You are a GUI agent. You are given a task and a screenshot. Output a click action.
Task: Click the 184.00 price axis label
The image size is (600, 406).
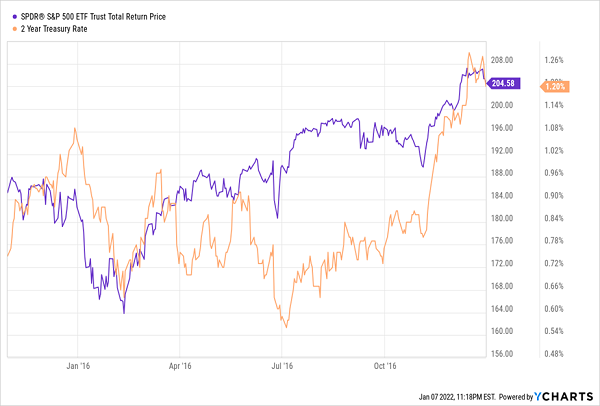coord(502,196)
